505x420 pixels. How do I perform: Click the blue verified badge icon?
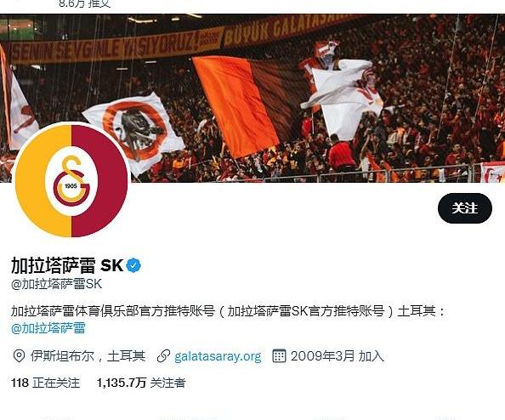point(133,266)
